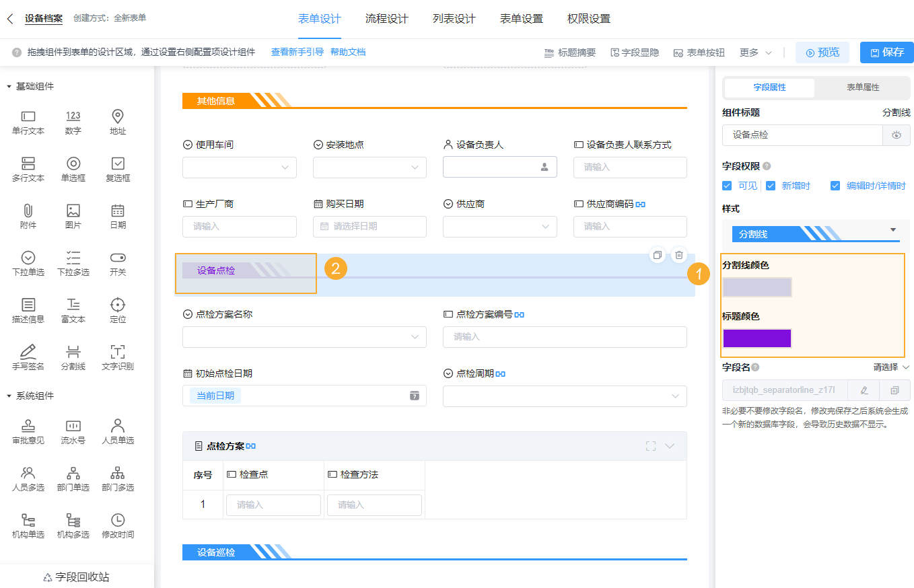The image size is (914, 588).
Task: Click the delete icon above the 设备点检 divider
Action: point(678,255)
